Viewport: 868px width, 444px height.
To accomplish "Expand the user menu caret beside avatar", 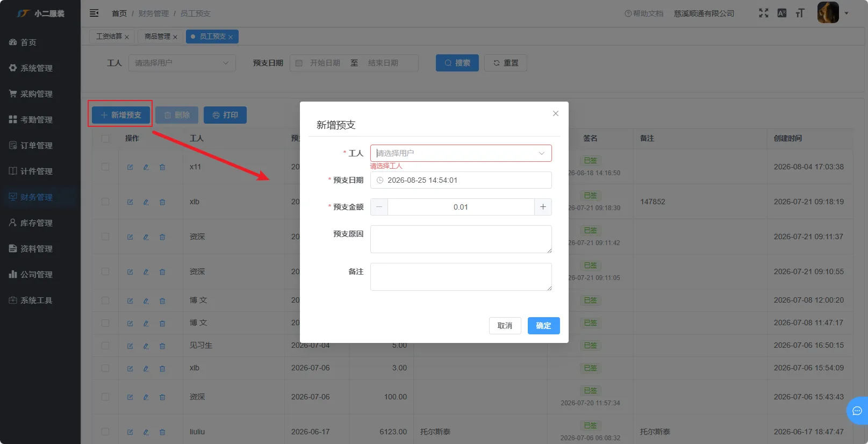I will pos(847,13).
